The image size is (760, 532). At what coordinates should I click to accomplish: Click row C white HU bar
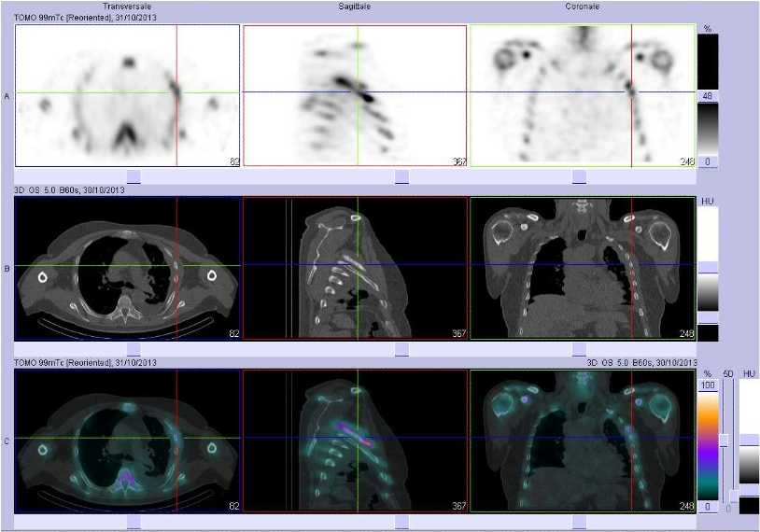click(x=750, y=407)
